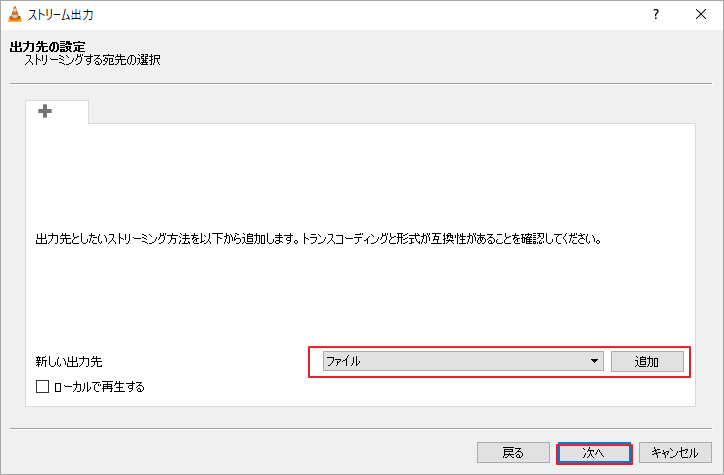Viewport: 724px width, 475px height.
Task: Open the ファイル destination dropdown
Action: point(463,361)
